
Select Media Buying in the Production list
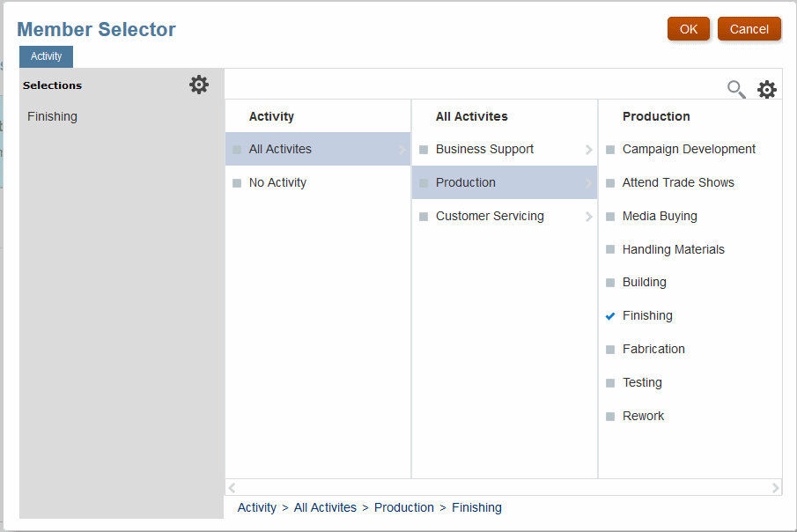pos(660,216)
